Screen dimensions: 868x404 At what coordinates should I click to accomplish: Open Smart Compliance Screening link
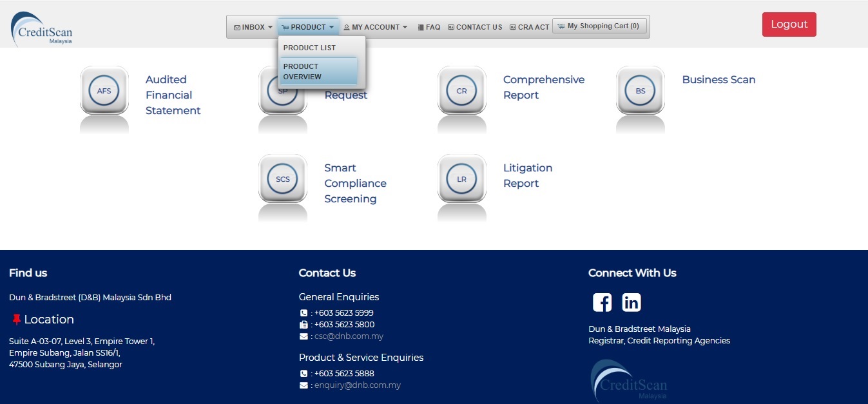coord(355,184)
